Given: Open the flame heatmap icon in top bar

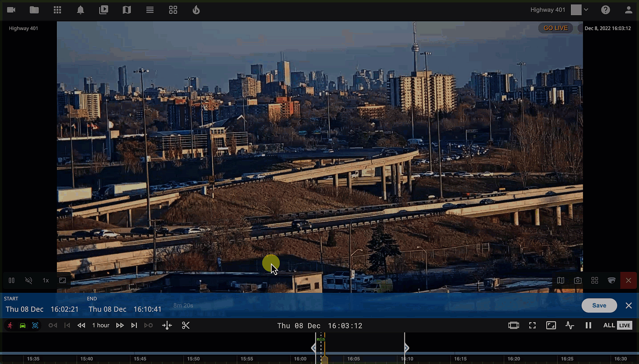Looking at the screenshot, I should click(x=196, y=10).
